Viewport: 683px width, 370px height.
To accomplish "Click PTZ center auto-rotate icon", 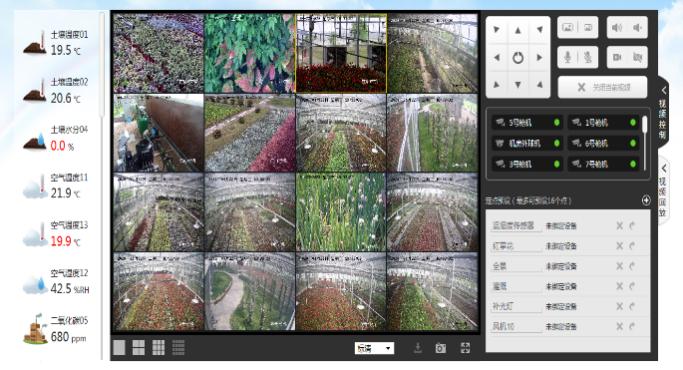I will [517, 58].
